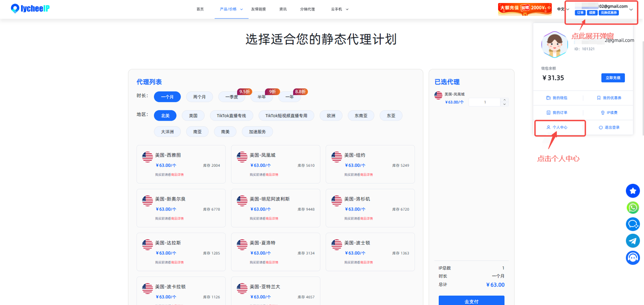Open the Telegram contact icon
644x305 pixels.
pos(633,241)
